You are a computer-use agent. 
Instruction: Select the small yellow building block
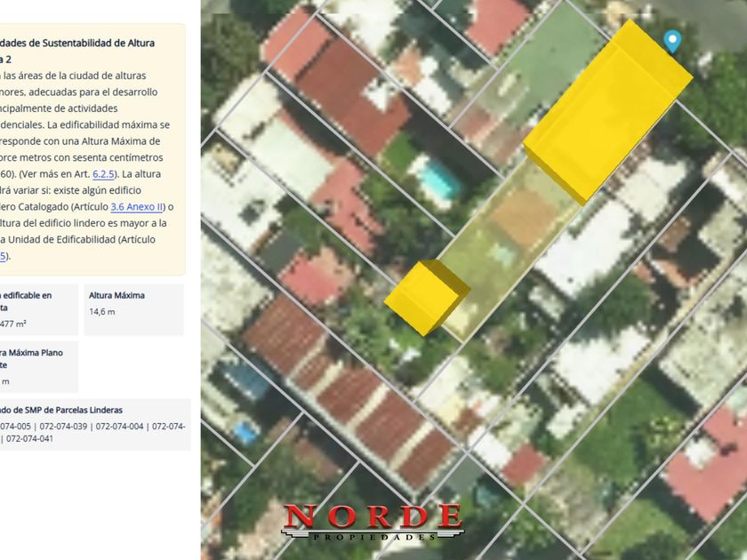pos(427,298)
